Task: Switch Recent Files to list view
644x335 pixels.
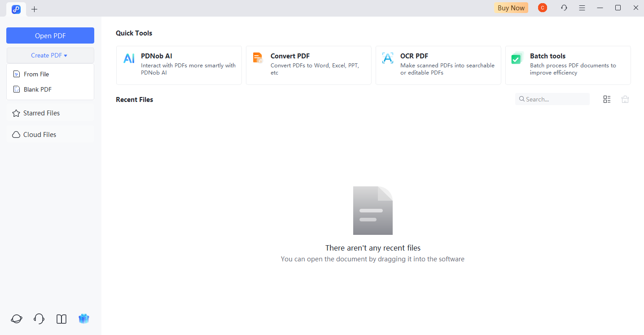Action: tap(607, 99)
